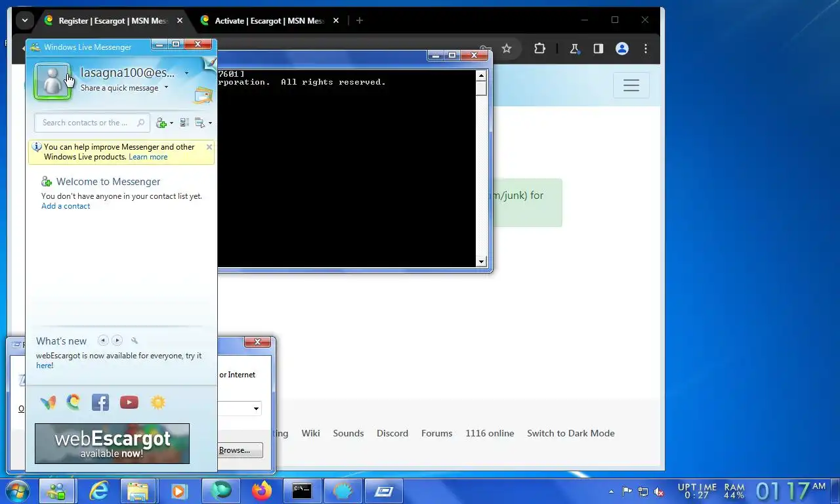
Task: Open the tab search dropdown in the browser
Action: pyautogui.click(x=25, y=20)
